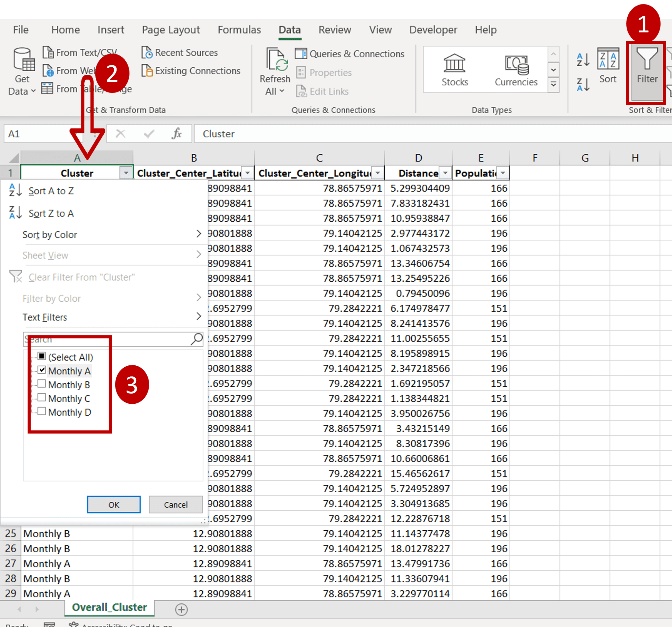
Task: Check the Monthly B filter option
Action: tap(42, 384)
